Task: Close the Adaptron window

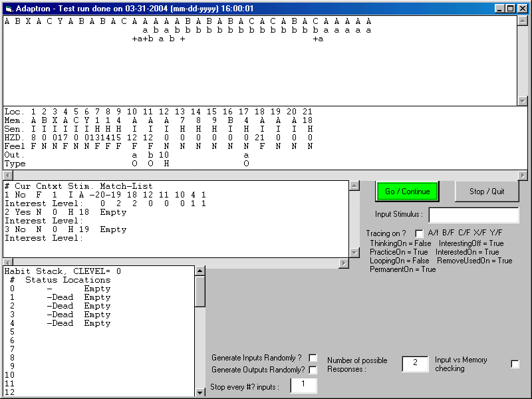Action: click(523, 9)
